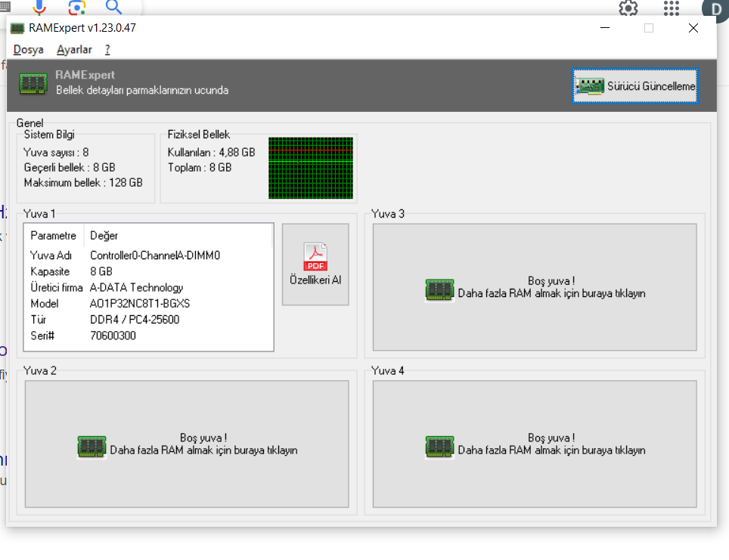The image size is (729, 560).
Task: Open the Ayarlar menu
Action: 74,49
